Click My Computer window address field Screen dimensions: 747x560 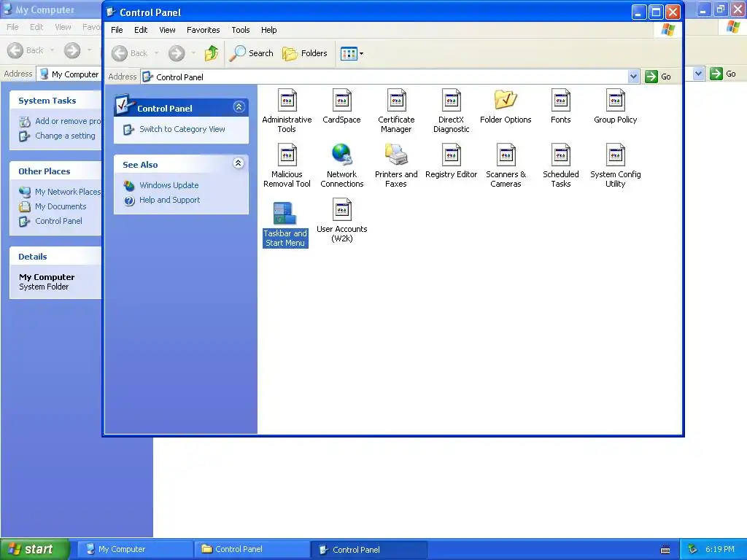pyautogui.click(x=69, y=74)
